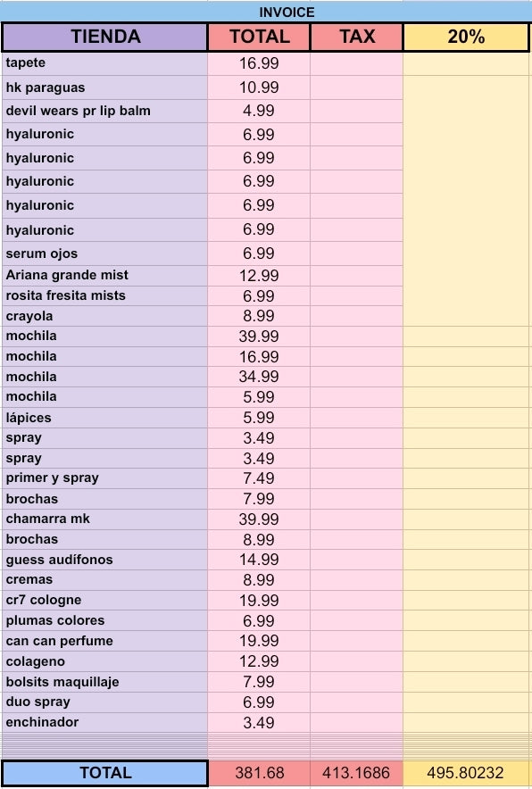Click the TIENDA column header
The width and height of the screenshot is (532, 789).
tap(104, 37)
